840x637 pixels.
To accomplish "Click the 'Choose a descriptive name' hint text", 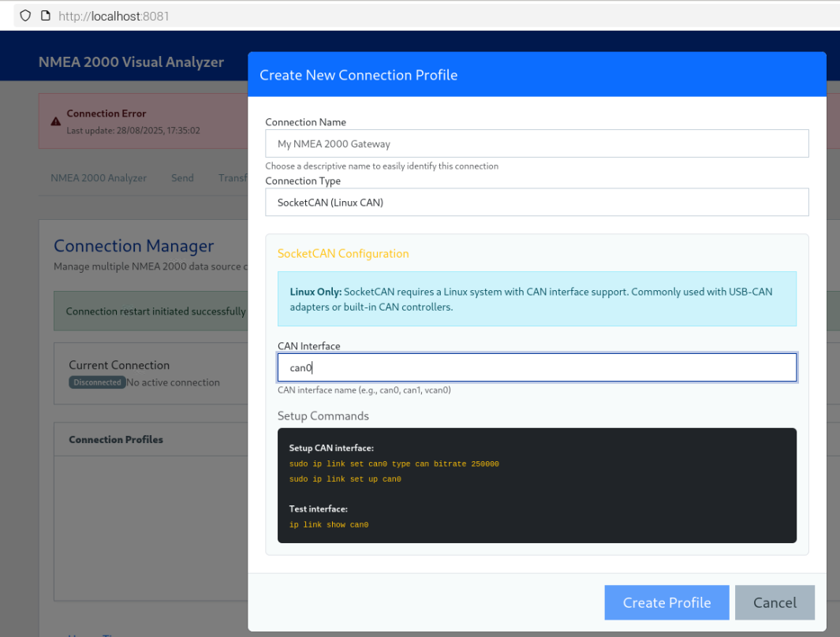I will point(382,166).
